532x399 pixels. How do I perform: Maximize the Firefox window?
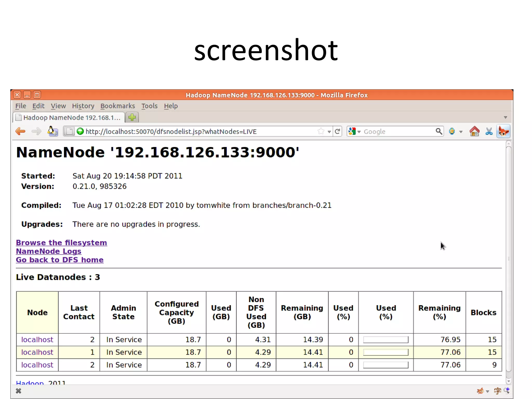pos(37,95)
